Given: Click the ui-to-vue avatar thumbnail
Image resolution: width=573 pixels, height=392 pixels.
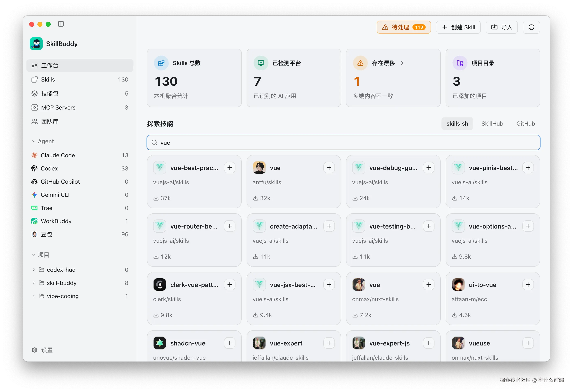Looking at the screenshot, I should click(458, 285).
